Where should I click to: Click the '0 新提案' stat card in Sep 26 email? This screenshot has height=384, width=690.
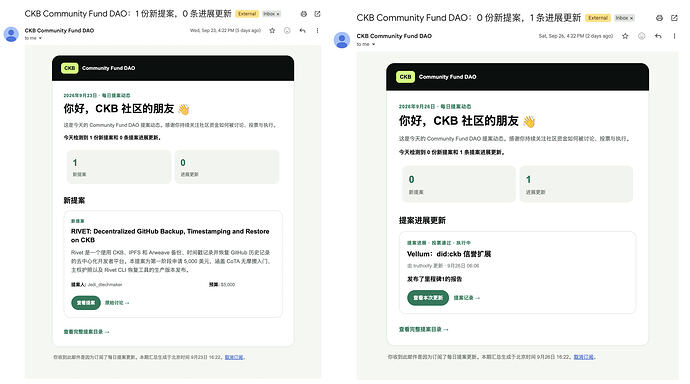459,184
